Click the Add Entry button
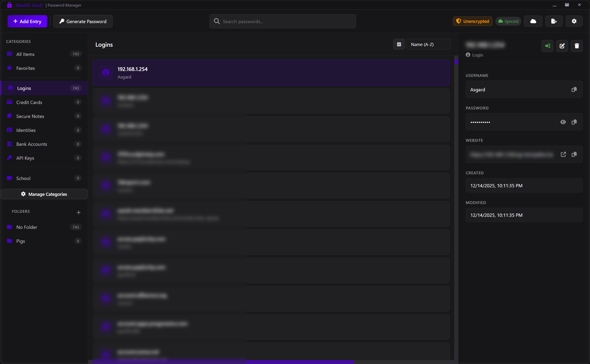590x364 pixels. point(27,21)
